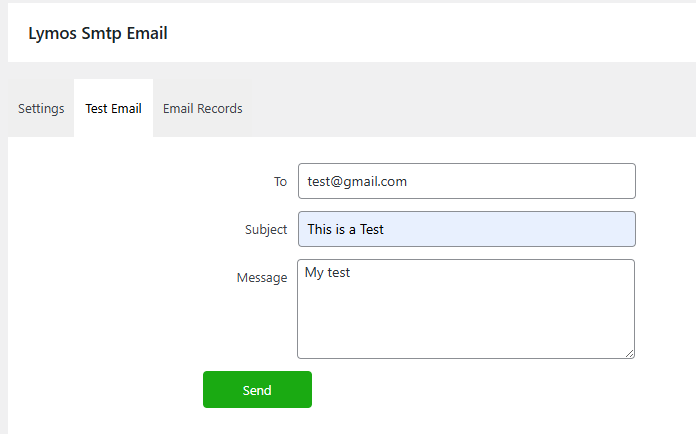Switch to the Test Email tab
Screen dimensions: 696x434
(113, 108)
